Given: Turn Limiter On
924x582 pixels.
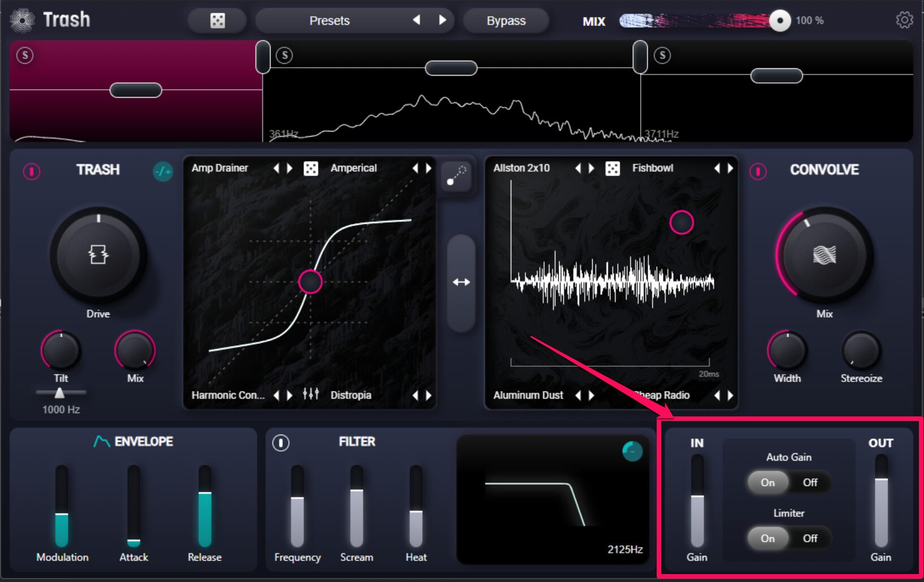Looking at the screenshot, I should click(x=767, y=538).
